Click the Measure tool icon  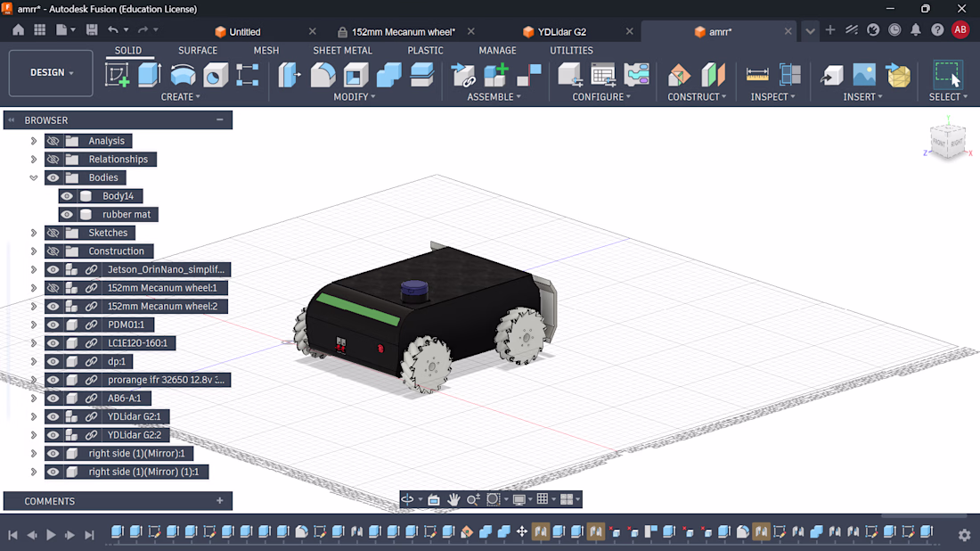757,75
